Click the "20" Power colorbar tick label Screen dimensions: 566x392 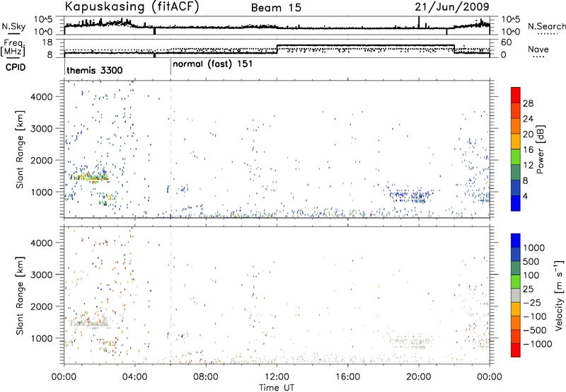click(x=528, y=134)
